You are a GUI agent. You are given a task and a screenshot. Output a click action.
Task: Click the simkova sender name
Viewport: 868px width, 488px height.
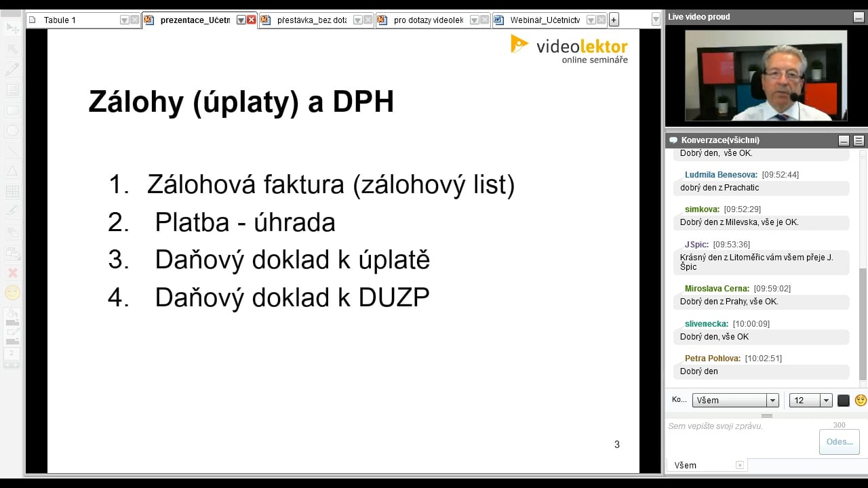702,209
